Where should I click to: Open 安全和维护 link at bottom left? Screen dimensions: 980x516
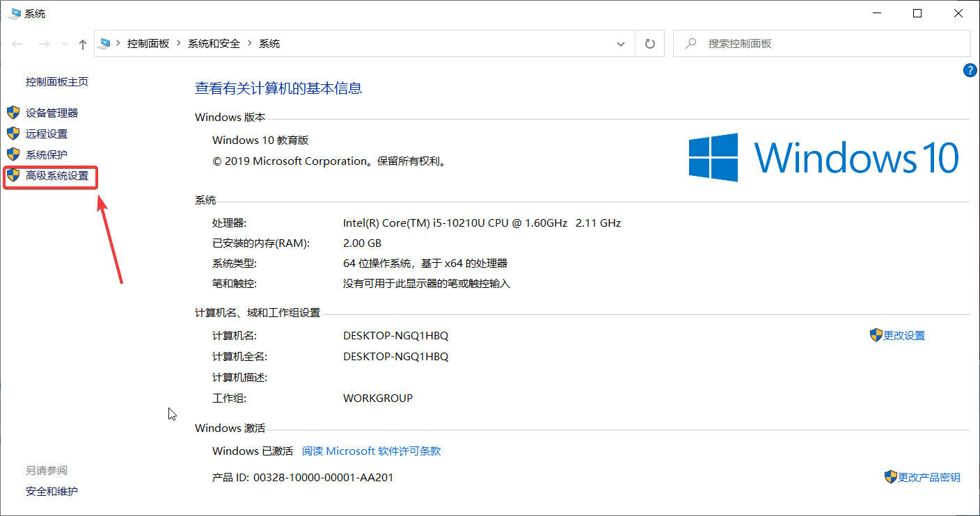[52, 491]
